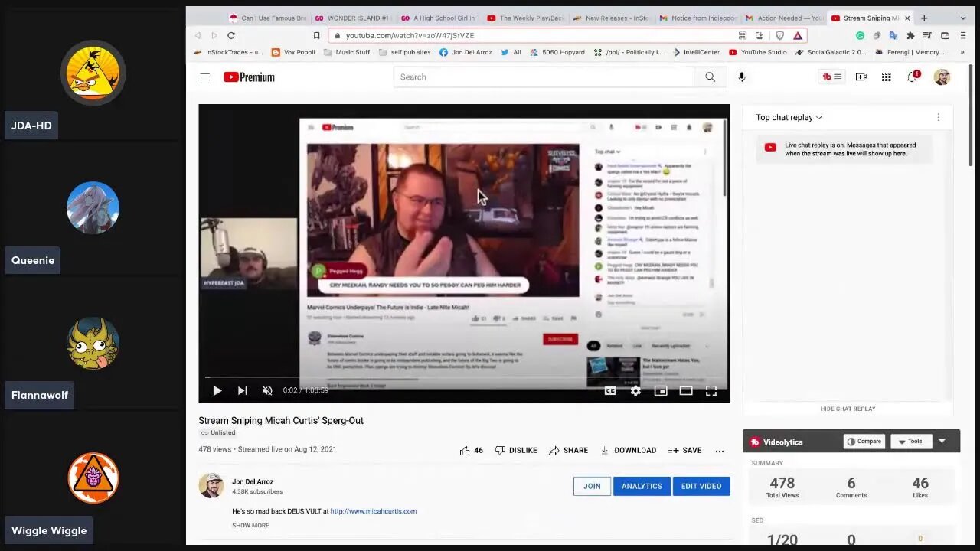Open the notifications bell
This screenshot has height=551, width=980.
coord(912,77)
